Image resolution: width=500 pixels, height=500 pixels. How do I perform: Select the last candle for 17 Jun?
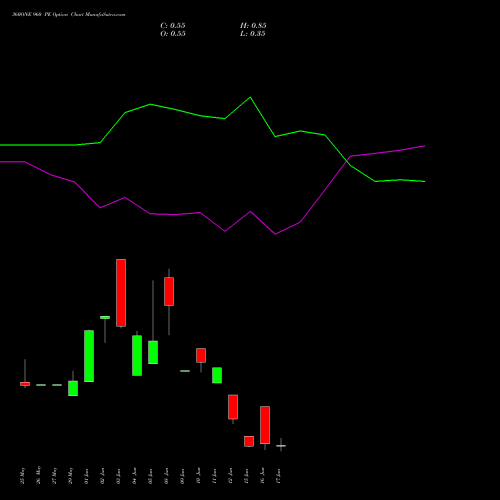281,445
